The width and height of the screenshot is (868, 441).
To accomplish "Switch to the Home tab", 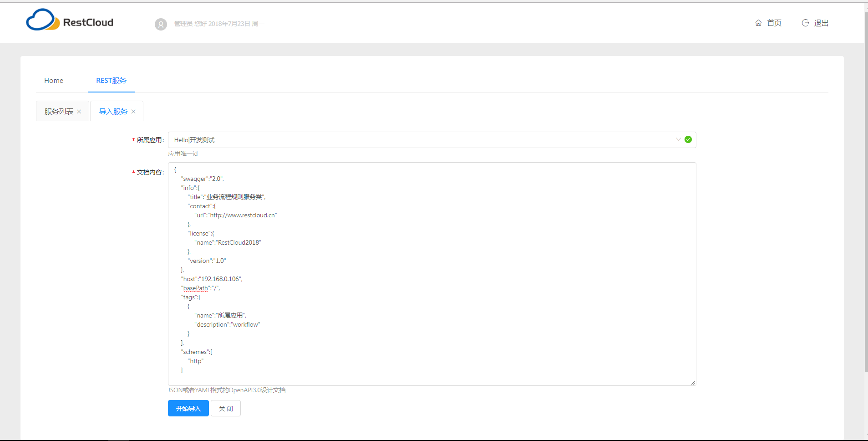I will (54, 81).
